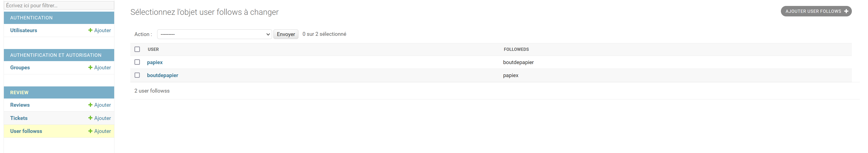Viewport: 868px width, 153px height.
Task: Click the plus icon beside User followss Ajouter
Action: [90, 131]
